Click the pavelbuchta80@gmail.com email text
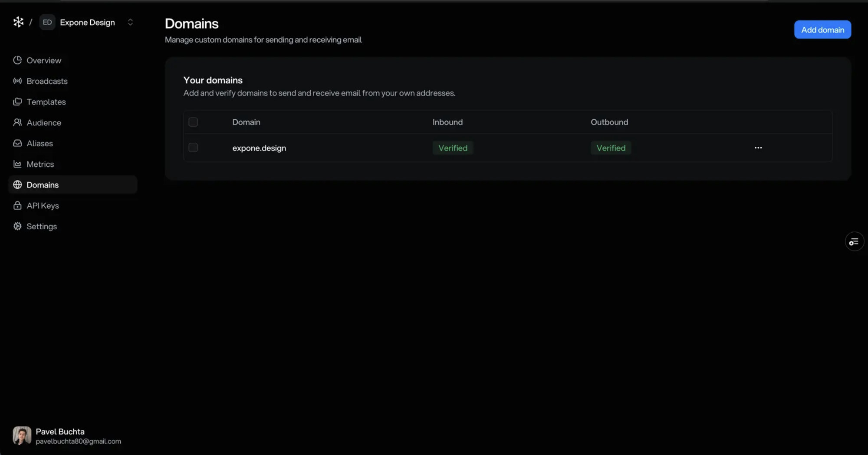 tap(79, 442)
